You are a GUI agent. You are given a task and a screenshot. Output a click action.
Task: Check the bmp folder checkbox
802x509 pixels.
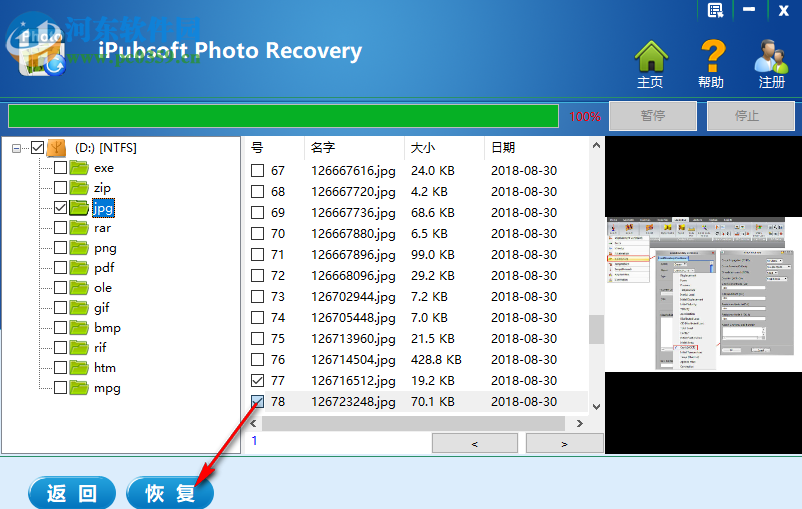[60, 327]
